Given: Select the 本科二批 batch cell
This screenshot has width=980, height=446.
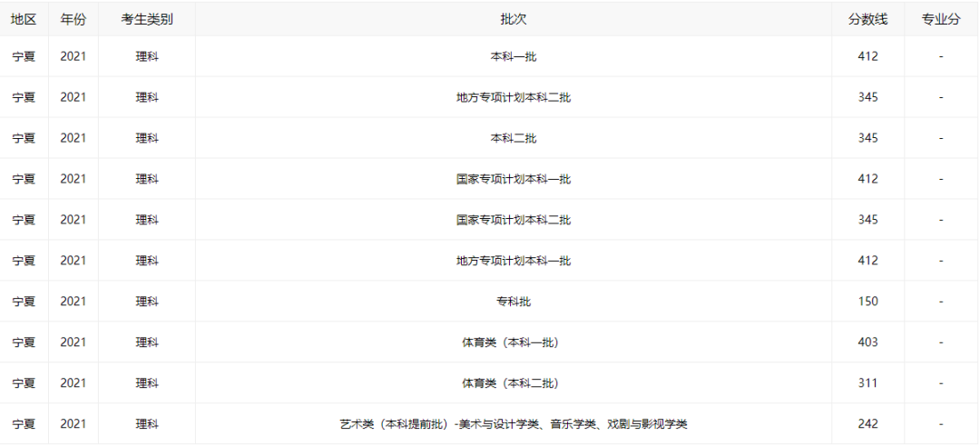Looking at the screenshot, I should (514, 138).
